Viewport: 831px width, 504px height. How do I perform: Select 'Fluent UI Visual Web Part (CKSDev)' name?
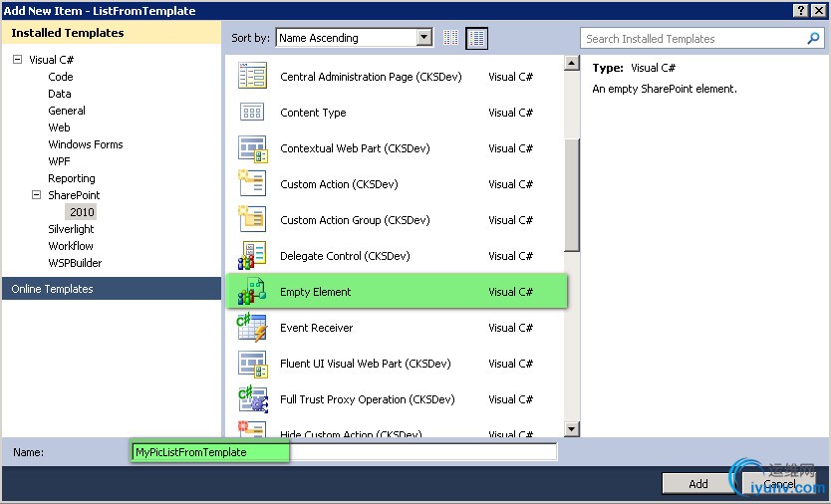pyautogui.click(x=365, y=364)
